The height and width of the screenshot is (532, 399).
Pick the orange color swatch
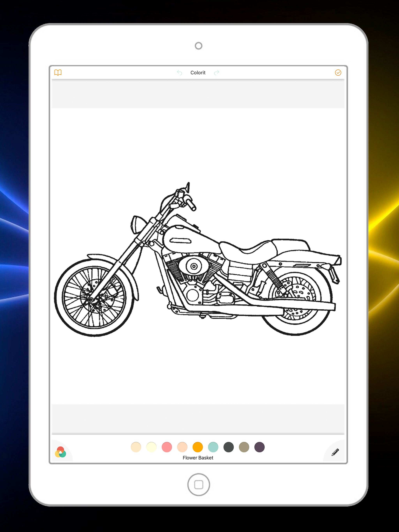pyautogui.click(x=198, y=447)
